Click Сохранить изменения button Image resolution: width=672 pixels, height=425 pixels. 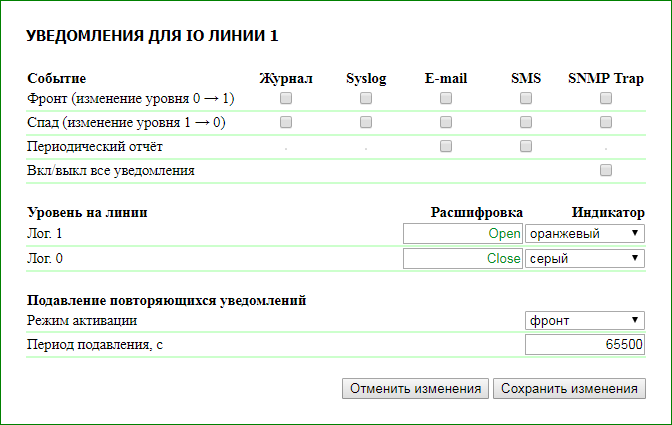(569, 389)
